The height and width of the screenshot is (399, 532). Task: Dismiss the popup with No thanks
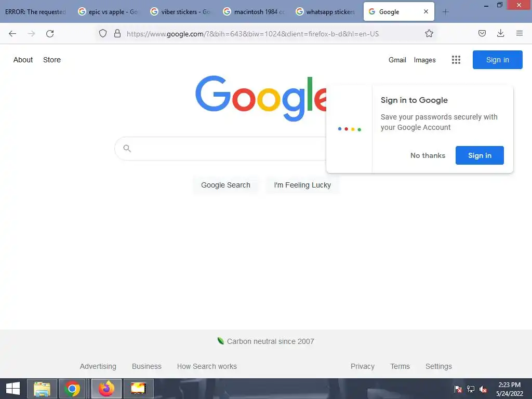pos(428,155)
